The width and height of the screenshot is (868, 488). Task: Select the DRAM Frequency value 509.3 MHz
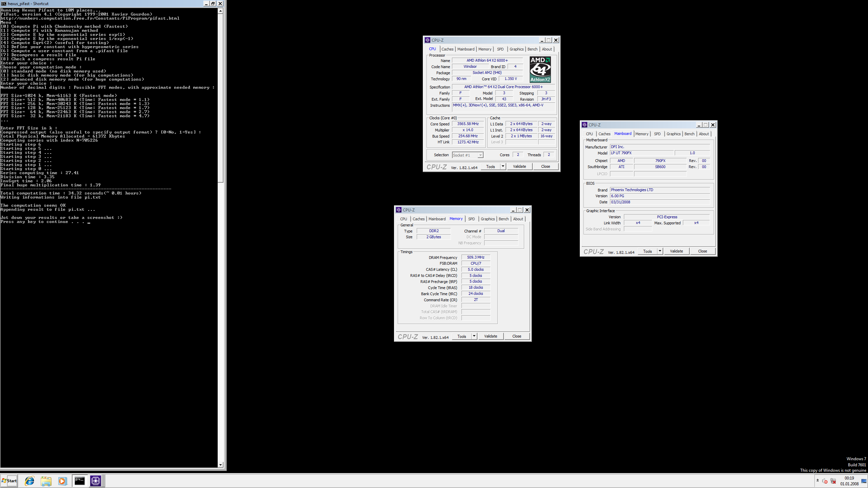476,257
